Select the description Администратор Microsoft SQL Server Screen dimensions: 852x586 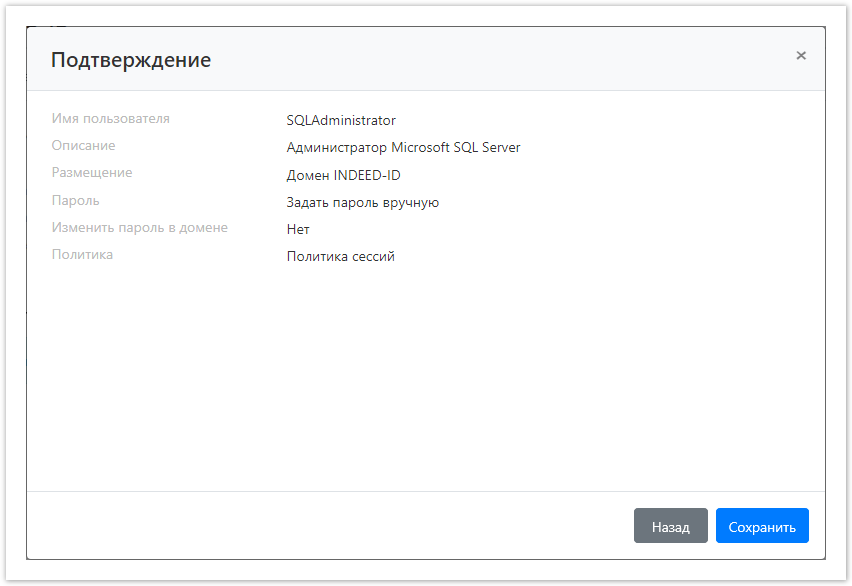pos(403,146)
